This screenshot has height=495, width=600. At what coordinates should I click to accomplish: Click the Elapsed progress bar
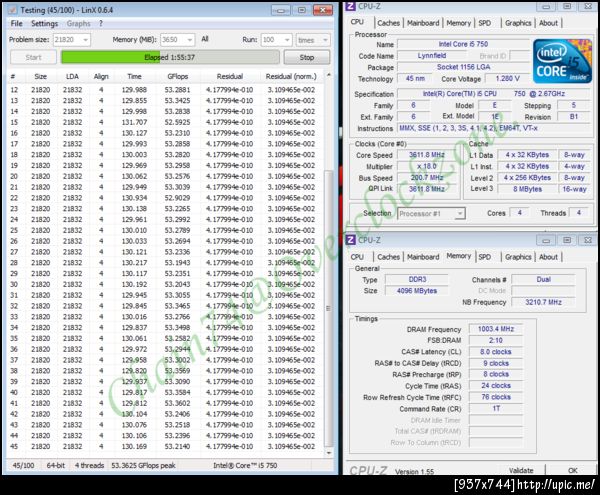coord(170,57)
